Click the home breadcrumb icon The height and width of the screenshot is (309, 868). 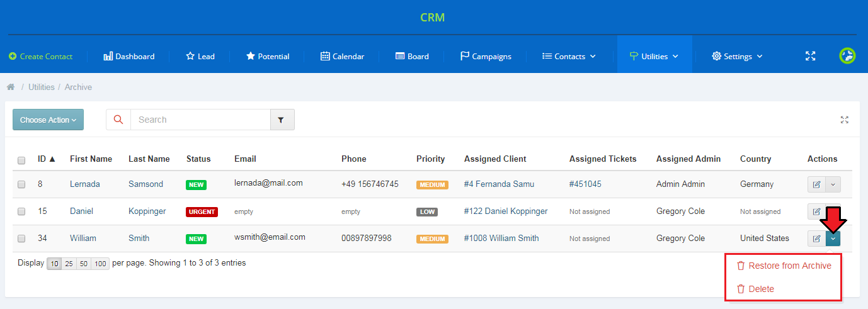click(11, 87)
